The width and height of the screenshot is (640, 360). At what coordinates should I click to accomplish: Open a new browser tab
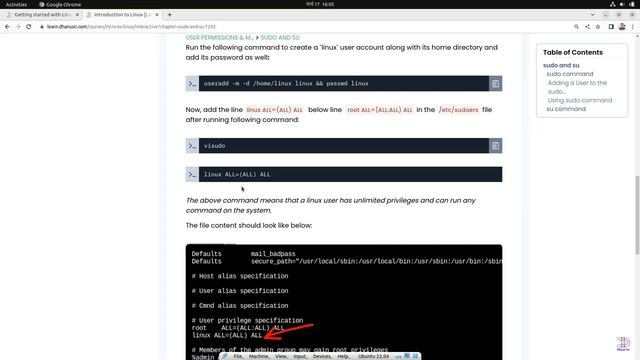tap(169, 15)
